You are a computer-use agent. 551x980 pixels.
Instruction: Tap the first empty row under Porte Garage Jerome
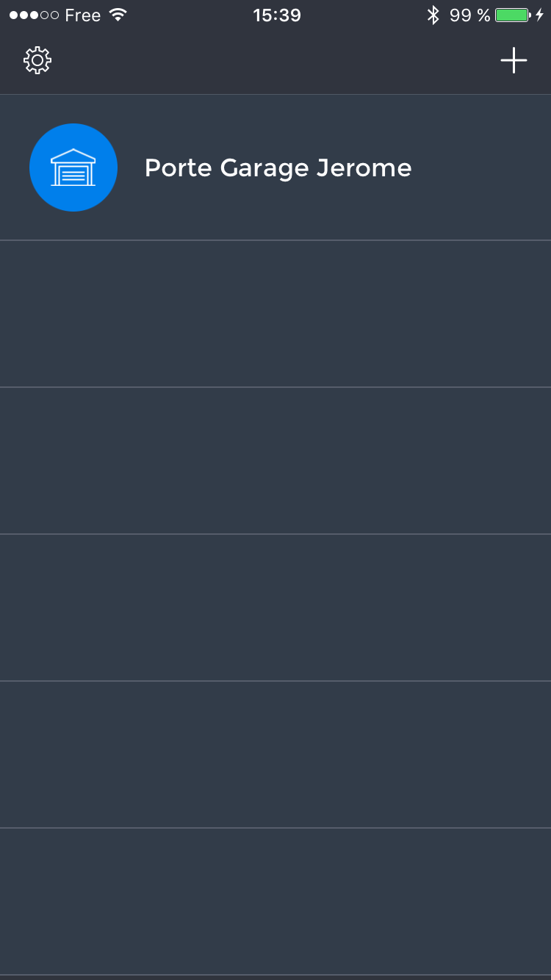275,314
